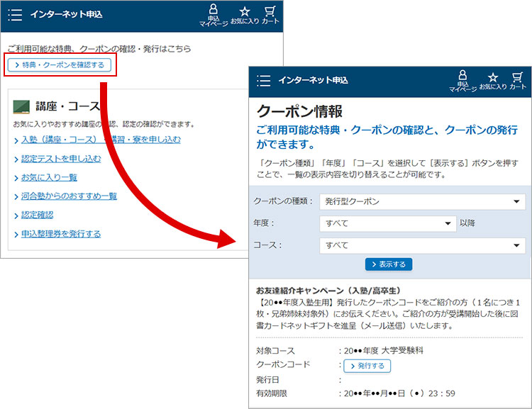Image resolution: width=532 pixels, height=409 pixels.
Task: Click the お友達紹介キャンペーン（入塾/高卒生） heading
Action: [328, 291]
